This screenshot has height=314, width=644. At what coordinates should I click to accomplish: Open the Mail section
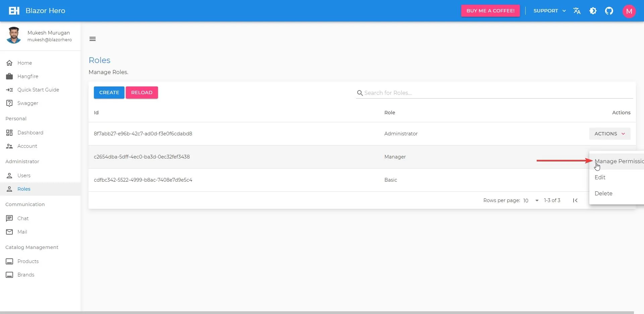(22, 232)
